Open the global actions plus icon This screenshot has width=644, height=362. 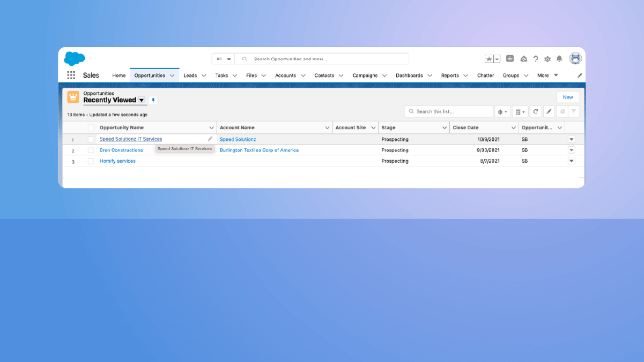[510, 59]
